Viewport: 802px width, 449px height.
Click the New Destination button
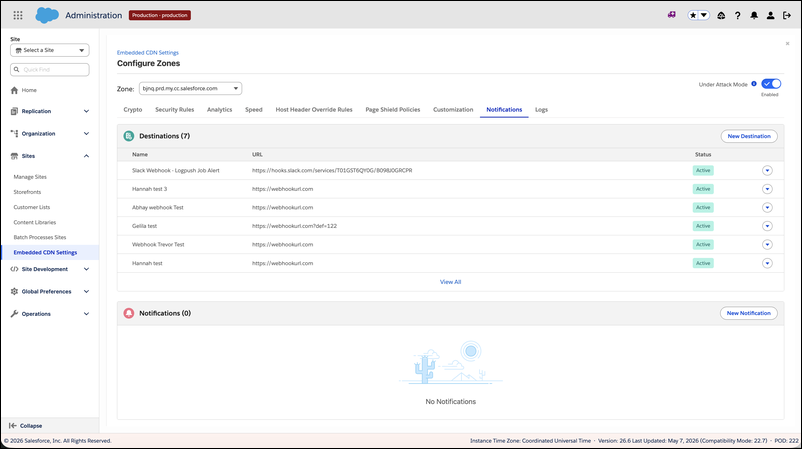click(749, 136)
